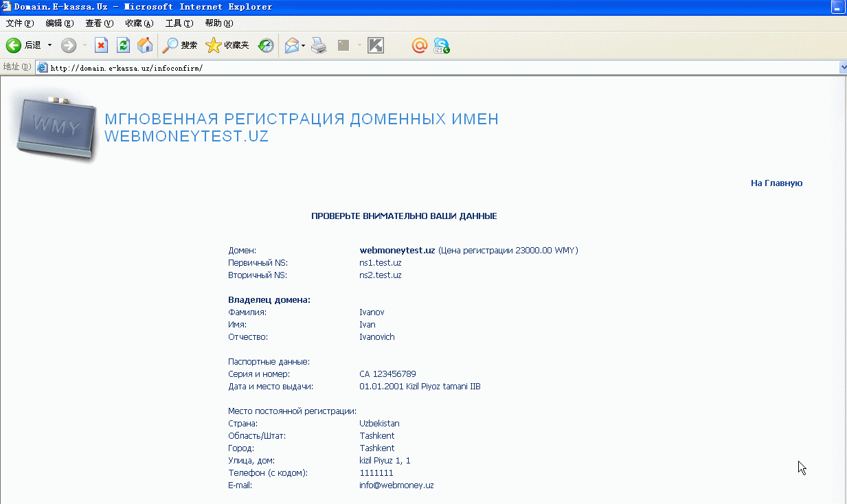The height and width of the screenshot is (504, 847).
Task: Click the WEBMONEYTEST.UZ heading text
Action: [186, 137]
